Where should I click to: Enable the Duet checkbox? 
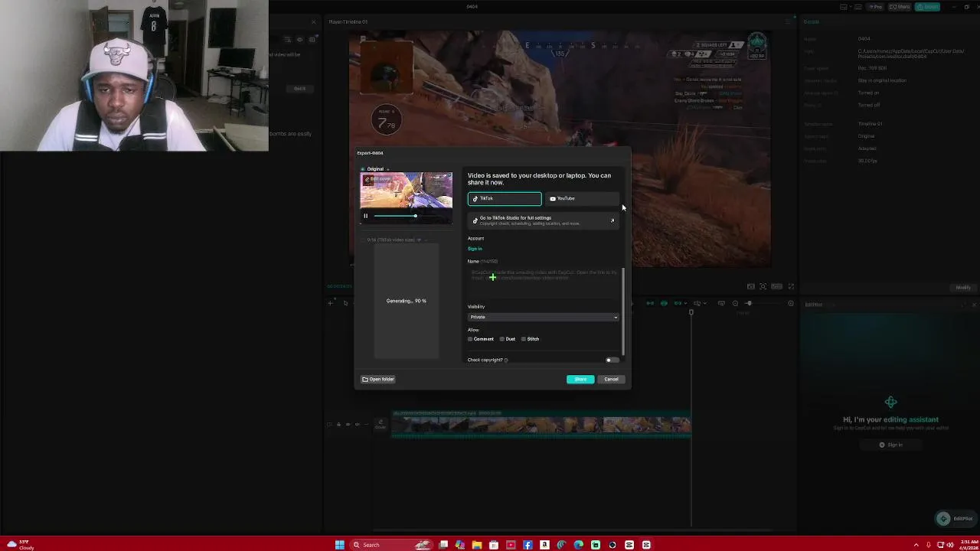click(502, 339)
